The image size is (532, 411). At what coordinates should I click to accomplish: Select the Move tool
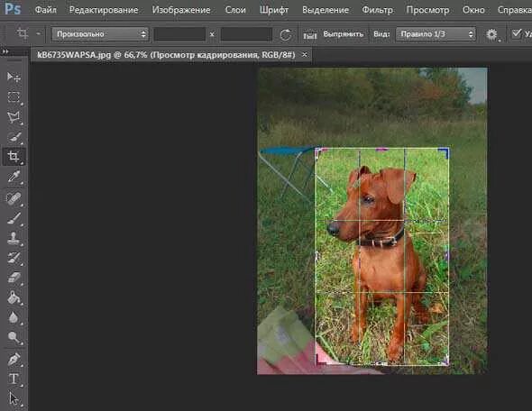[x=14, y=78]
